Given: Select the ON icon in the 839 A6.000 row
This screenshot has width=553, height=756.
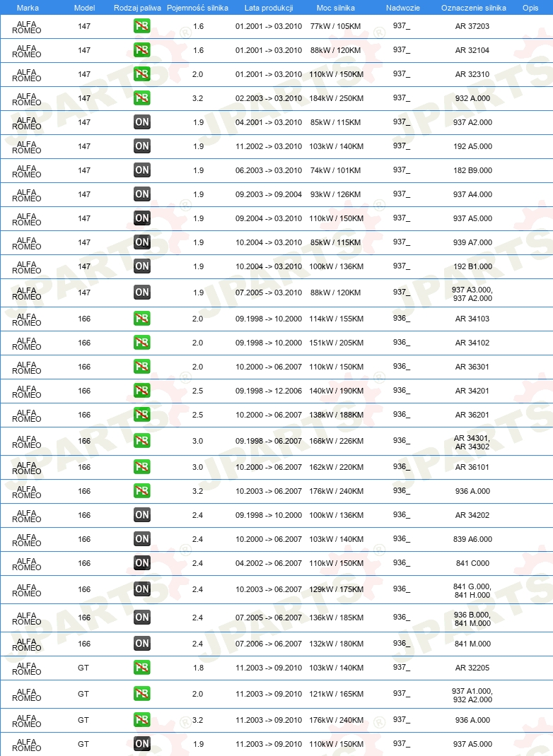Looking at the screenshot, I should (x=142, y=539).
